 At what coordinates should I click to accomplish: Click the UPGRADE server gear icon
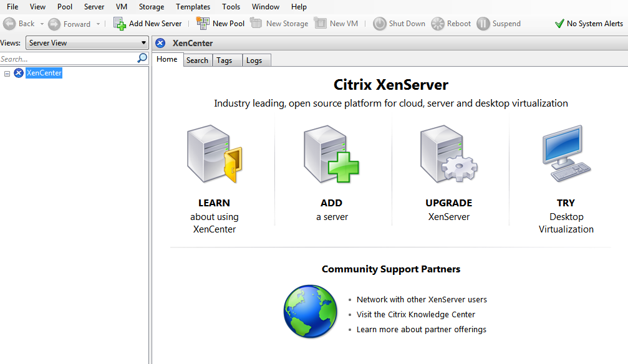448,155
